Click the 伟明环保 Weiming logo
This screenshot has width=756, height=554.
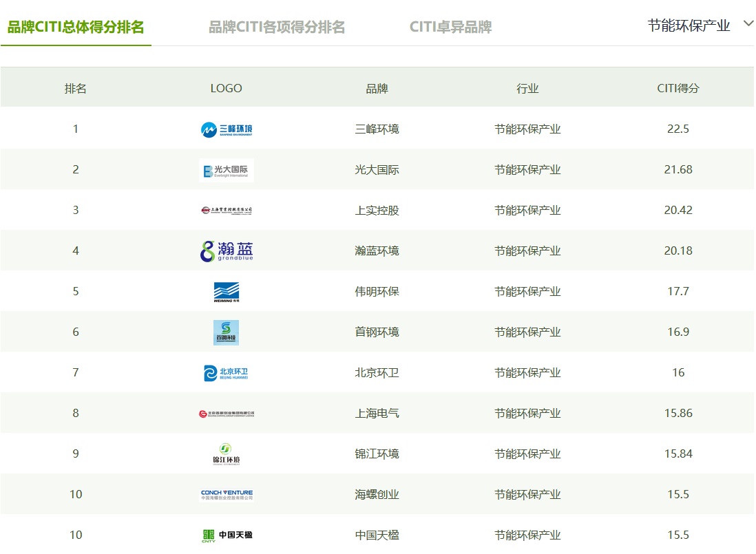pyautogui.click(x=227, y=292)
